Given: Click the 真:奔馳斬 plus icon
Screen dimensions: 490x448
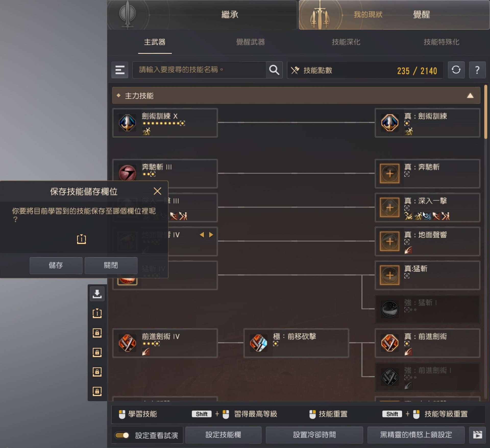Looking at the screenshot, I should pos(389,174).
